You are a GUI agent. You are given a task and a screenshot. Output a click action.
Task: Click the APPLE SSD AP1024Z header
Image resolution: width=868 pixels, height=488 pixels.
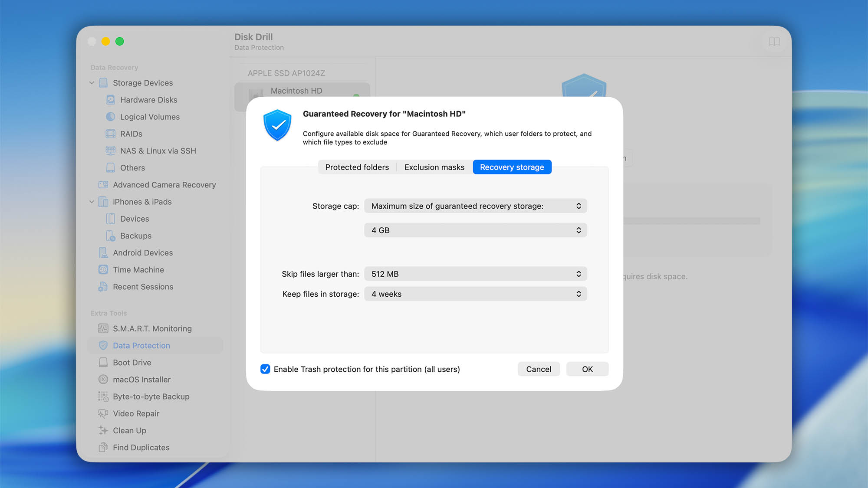(286, 73)
